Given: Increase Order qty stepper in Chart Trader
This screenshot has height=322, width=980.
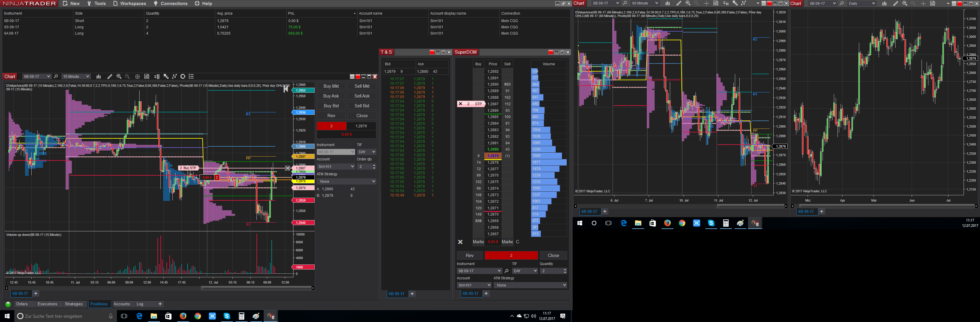Looking at the screenshot, I should click(374, 165).
